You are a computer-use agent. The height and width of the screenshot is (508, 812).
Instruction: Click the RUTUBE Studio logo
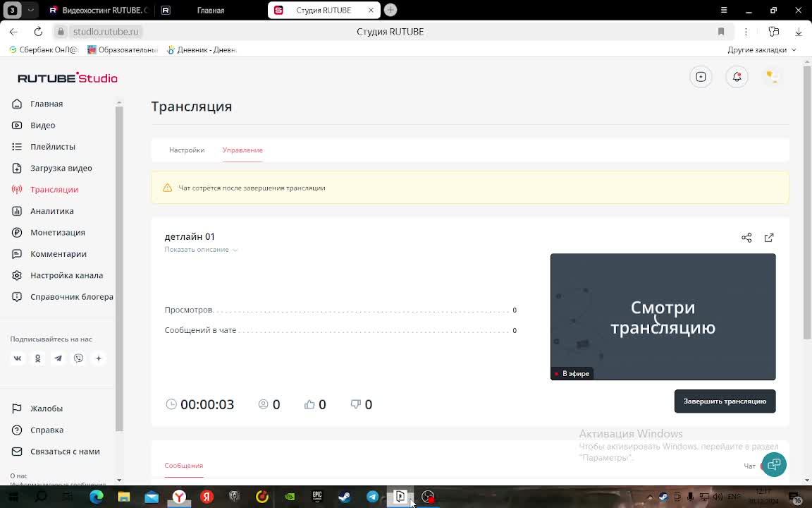pos(68,78)
